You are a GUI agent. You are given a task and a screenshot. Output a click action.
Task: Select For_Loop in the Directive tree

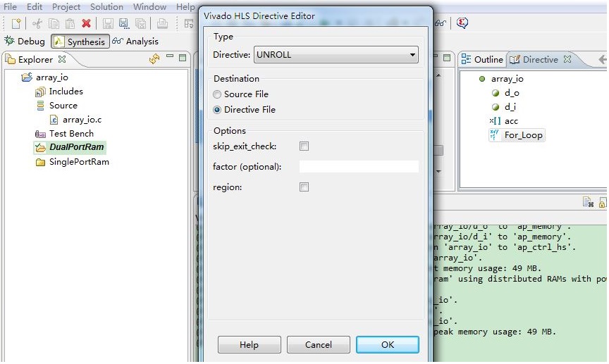(523, 135)
